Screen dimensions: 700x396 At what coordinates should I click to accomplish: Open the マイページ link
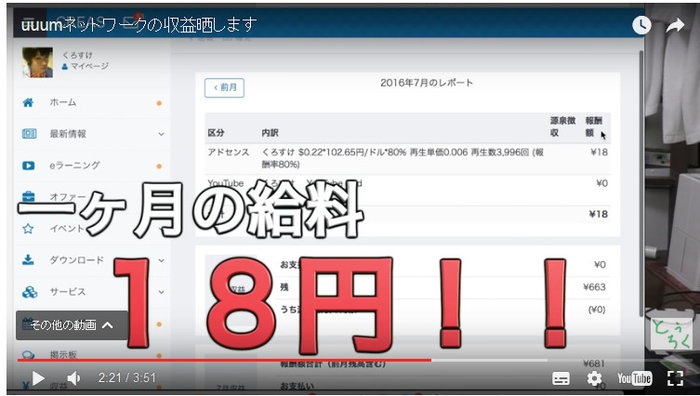tap(85, 66)
